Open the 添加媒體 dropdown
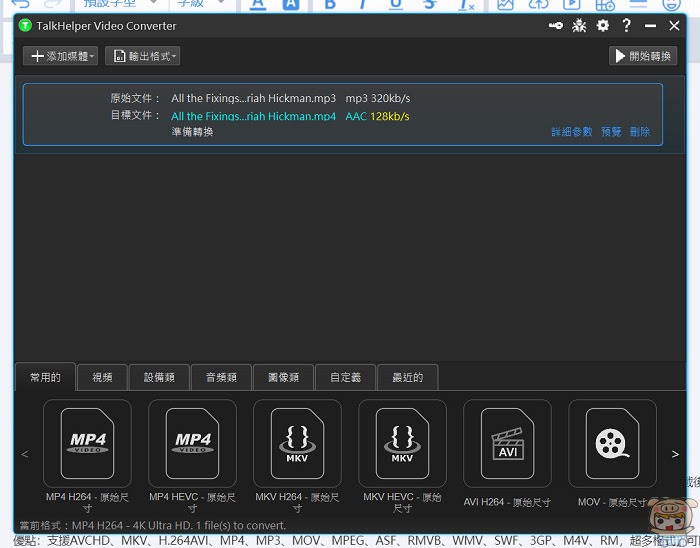 point(61,56)
